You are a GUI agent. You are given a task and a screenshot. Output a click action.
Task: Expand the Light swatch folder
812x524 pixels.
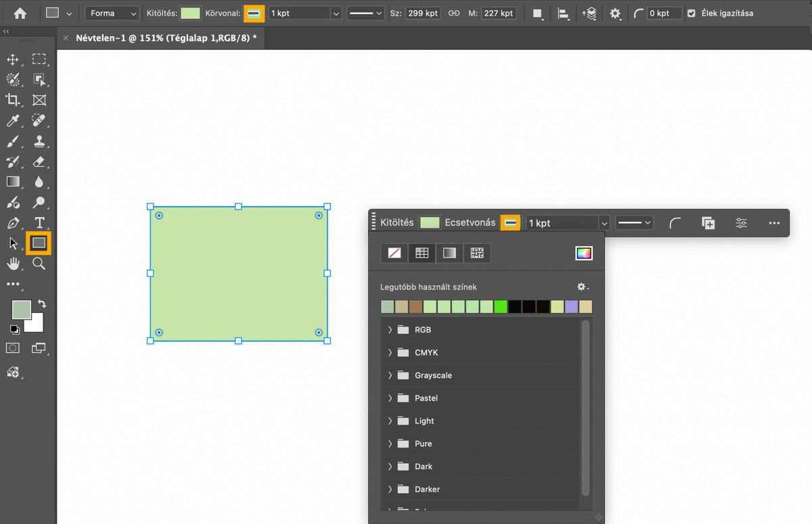tap(390, 421)
